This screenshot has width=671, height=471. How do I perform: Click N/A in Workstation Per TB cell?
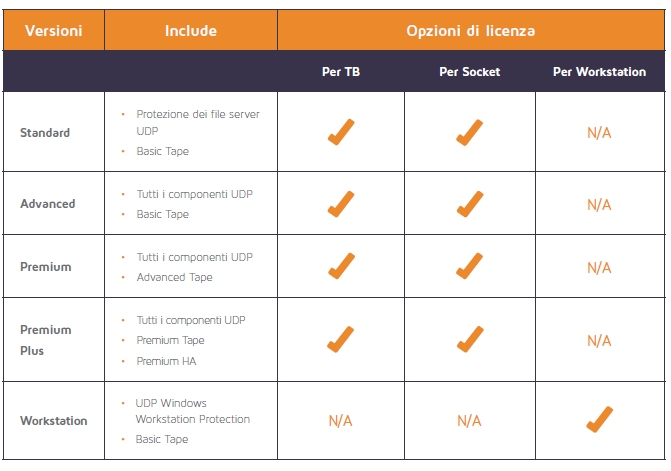[341, 421]
